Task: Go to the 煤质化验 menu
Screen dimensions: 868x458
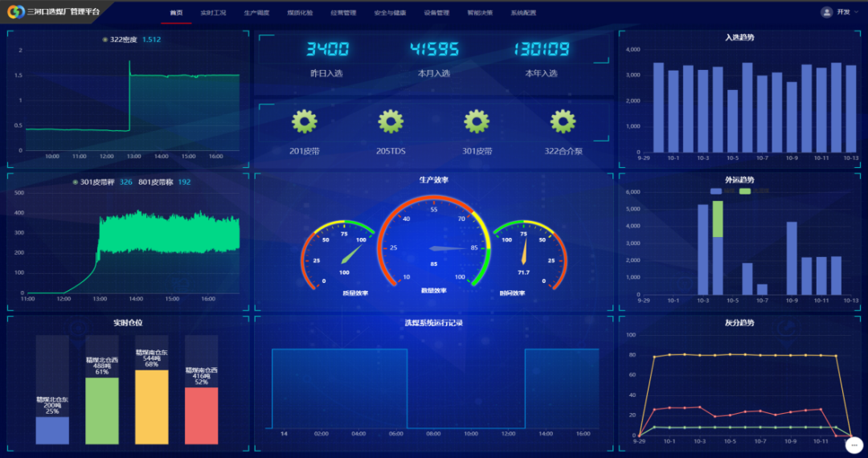Action: pyautogui.click(x=300, y=13)
